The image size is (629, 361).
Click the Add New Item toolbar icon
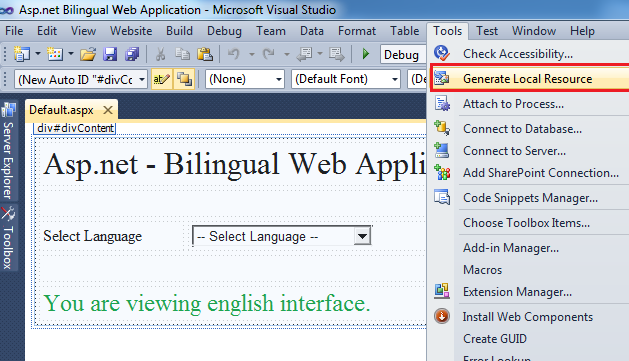pyautogui.click(x=55, y=54)
